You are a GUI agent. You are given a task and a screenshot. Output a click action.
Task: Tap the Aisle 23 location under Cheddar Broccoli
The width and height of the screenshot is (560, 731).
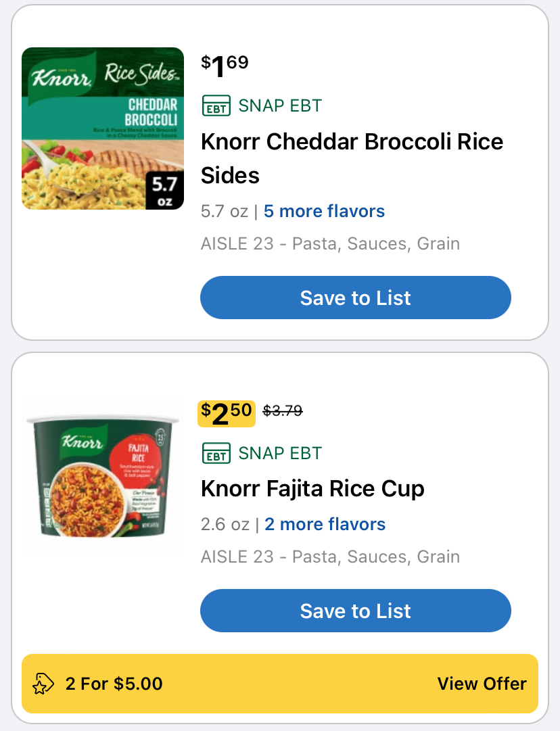tap(330, 243)
